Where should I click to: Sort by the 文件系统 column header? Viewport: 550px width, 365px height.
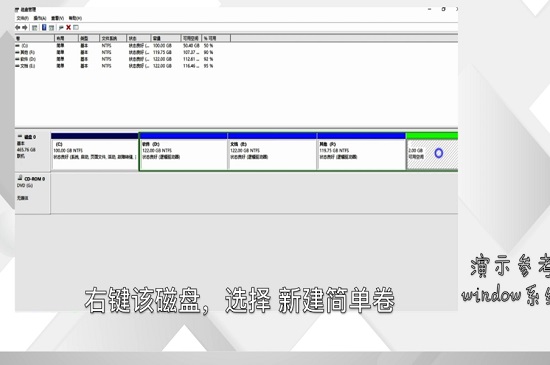(113, 38)
